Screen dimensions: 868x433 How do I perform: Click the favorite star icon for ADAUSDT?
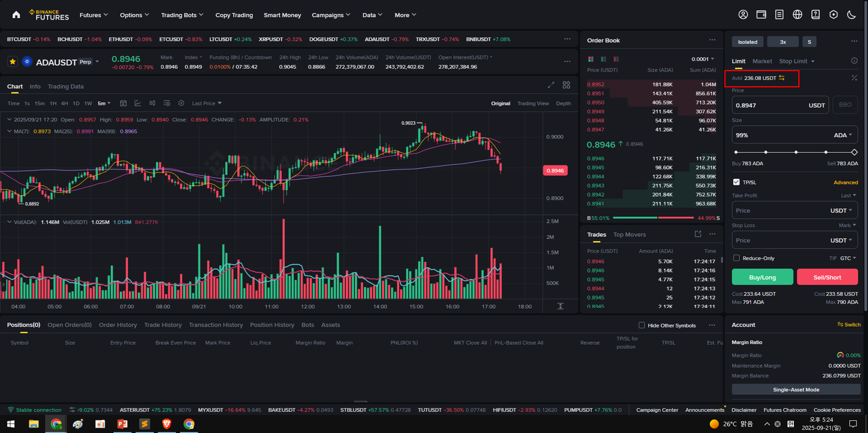13,62
